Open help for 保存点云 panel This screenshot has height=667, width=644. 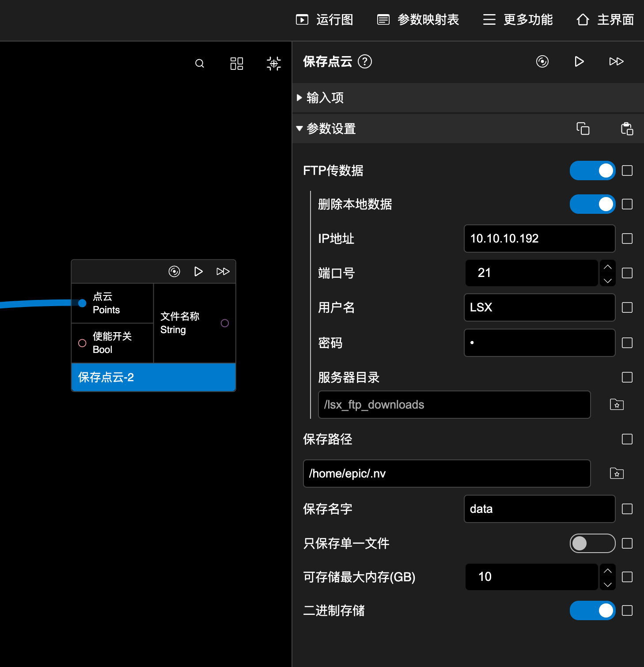click(x=365, y=61)
